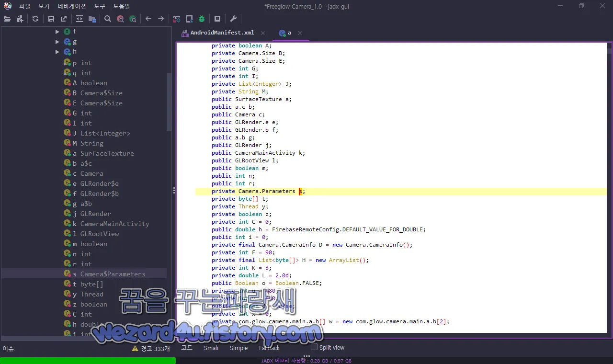Screen dimensions: 613x364
Task: Click field icon beside 'e GLRender$e'
Action: coord(67,183)
